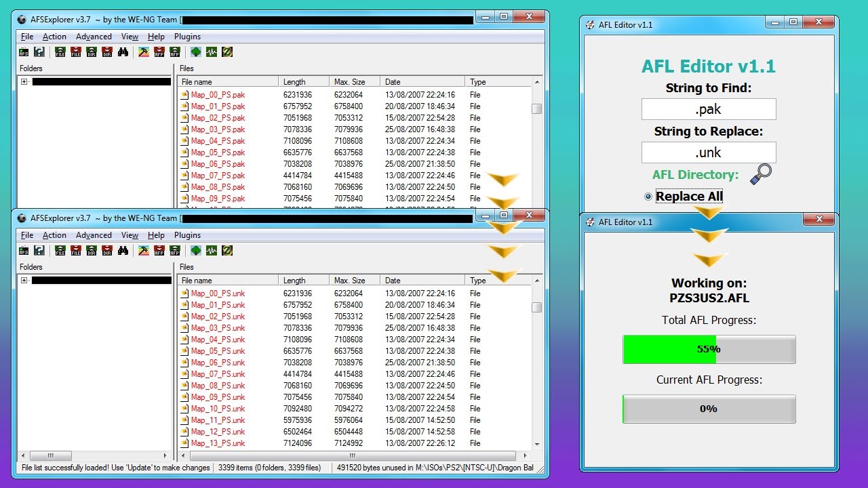Select the file Map_00_PS.unk
The height and width of the screenshot is (488, 868).
point(218,293)
